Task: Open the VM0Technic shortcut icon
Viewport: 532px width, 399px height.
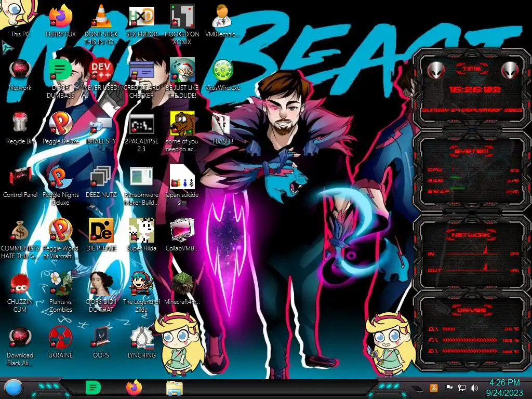Action: [222, 16]
